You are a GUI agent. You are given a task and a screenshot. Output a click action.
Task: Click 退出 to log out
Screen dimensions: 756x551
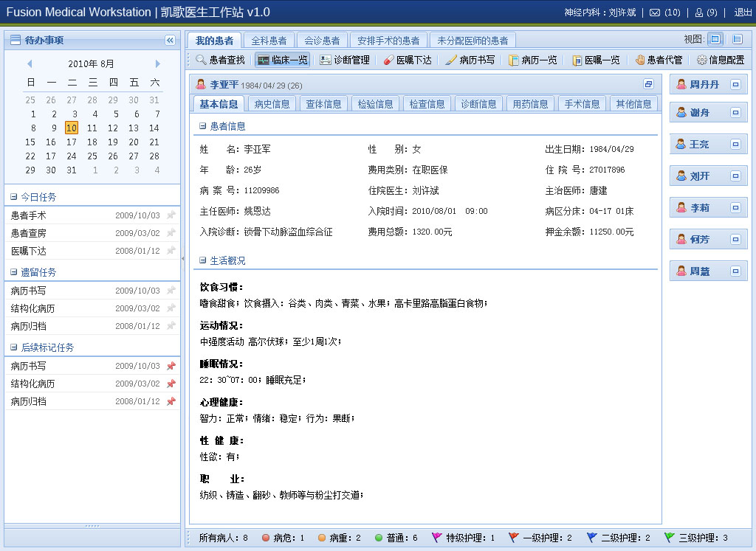click(x=743, y=13)
